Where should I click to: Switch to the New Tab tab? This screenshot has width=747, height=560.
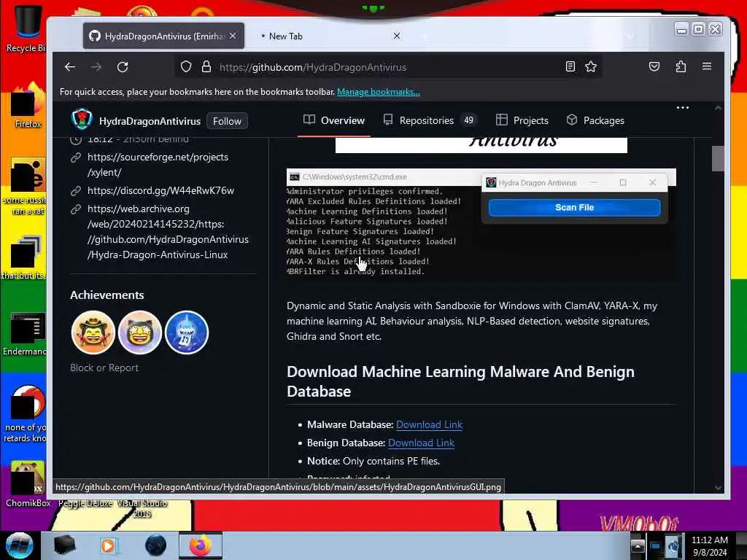[329, 36]
